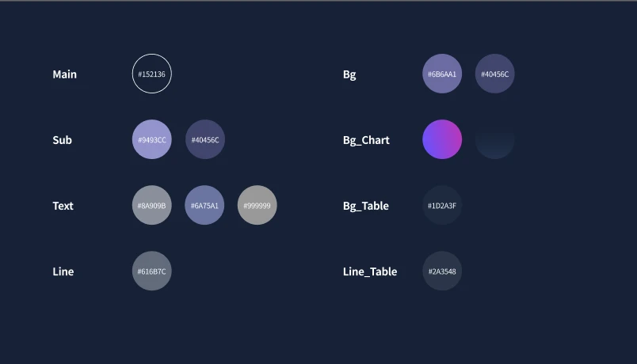Pick the Bg swatch #6B6AA1
The width and height of the screenshot is (637, 364).
pos(442,74)
